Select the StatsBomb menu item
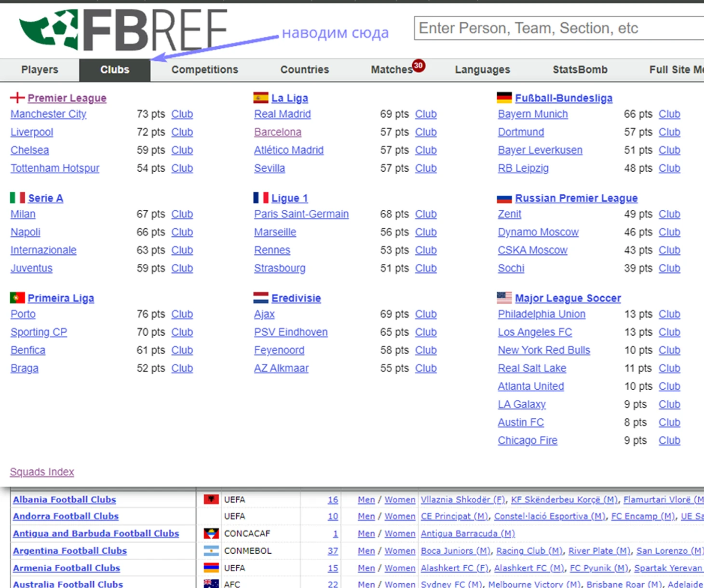This screenshot has width=704, height=588. (580, 70)
